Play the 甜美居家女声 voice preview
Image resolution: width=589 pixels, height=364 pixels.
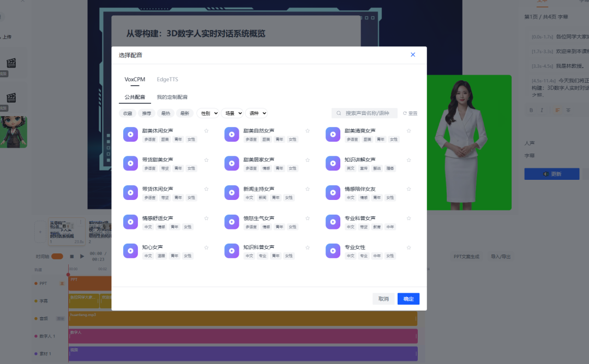[232, 163]
